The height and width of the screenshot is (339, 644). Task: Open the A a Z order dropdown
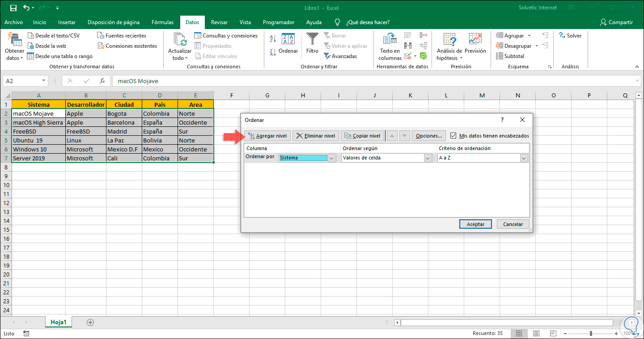(x=524, y=158)
